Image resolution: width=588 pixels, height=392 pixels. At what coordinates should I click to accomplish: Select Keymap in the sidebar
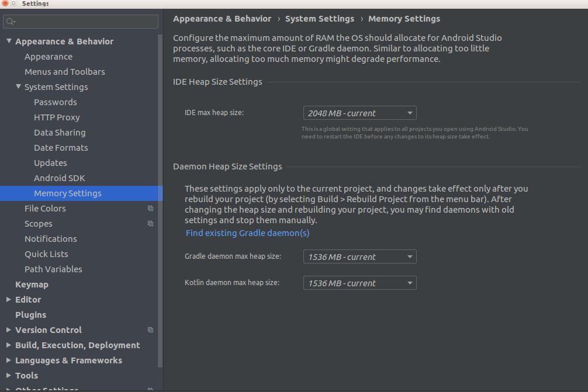(32, 284)
